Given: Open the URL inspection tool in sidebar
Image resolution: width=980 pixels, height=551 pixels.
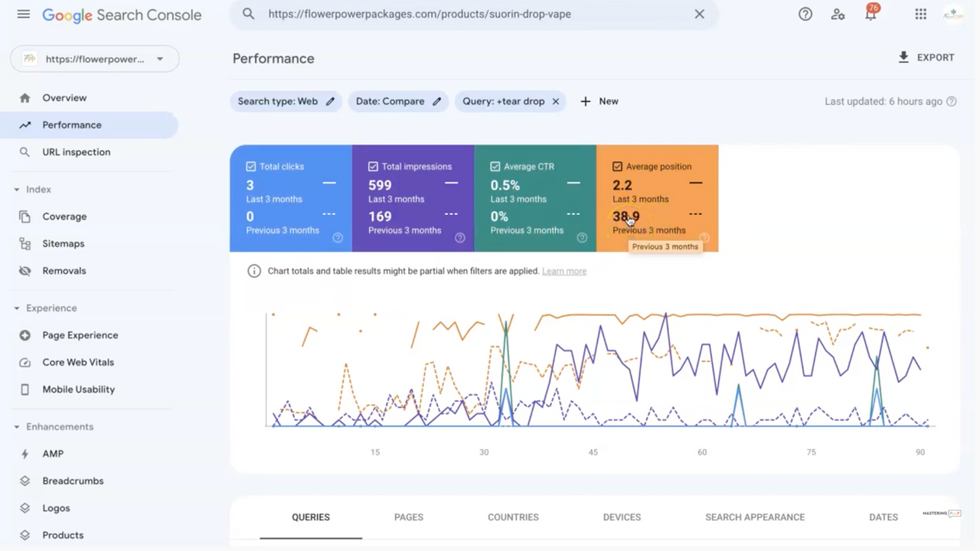Looking at the screenshot, I should pyautogui.click(x=76, y=152).
